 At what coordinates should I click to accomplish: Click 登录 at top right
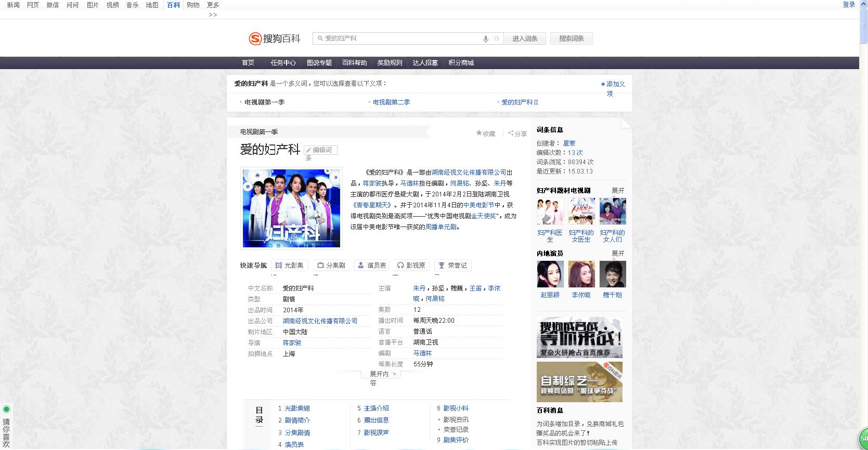pyautogui.click(x=849, y=5)
